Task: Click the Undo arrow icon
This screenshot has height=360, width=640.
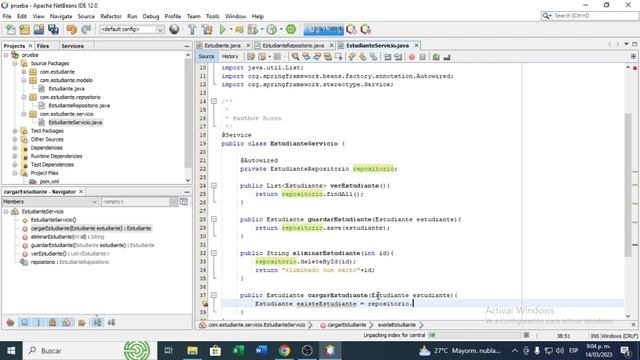Action: pos(72,29)
